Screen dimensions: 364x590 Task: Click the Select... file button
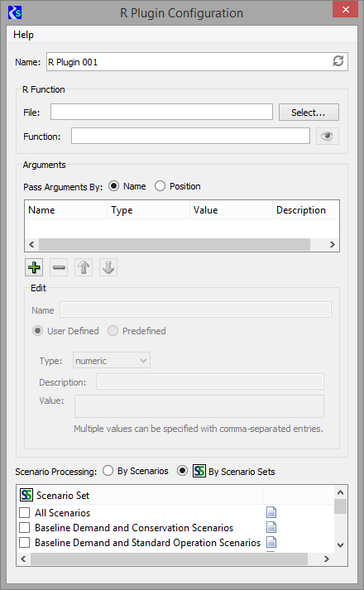(309, 113)
